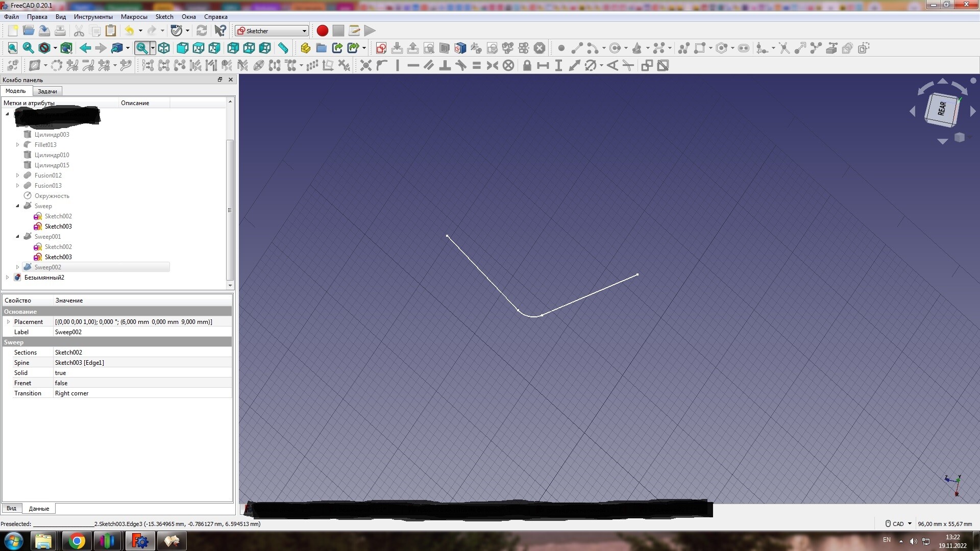Start macro recording with red button
Screen dimensions: 980x551
pyautogui.click(x=322, y=31)
